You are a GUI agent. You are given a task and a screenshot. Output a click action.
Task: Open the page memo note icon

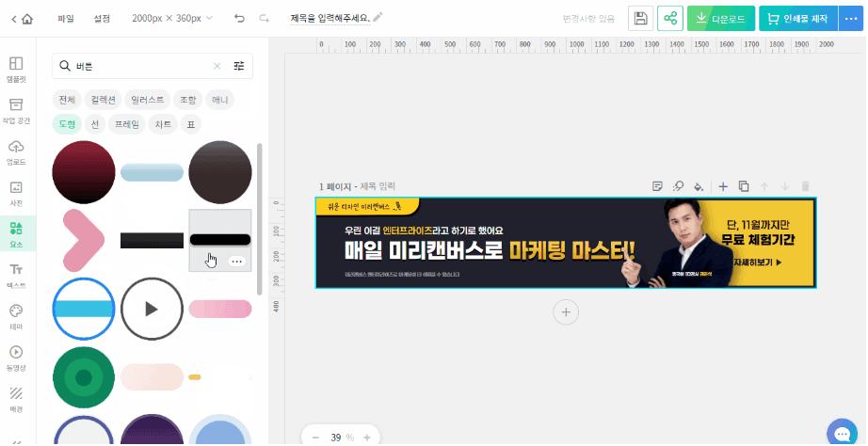[x=658, y=186]
